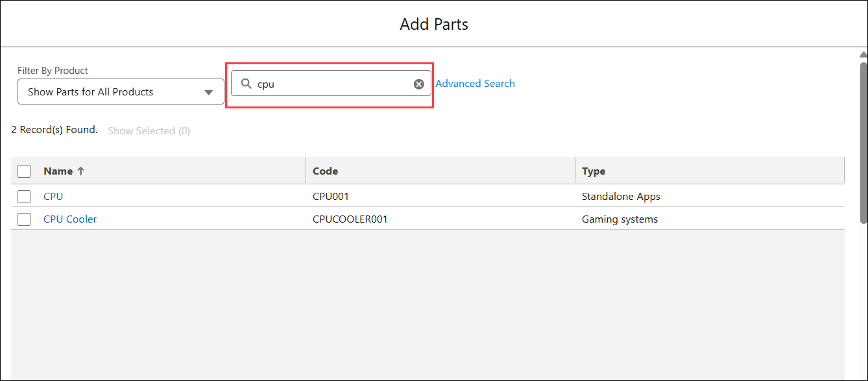Click Show Selected (0)
The height and width of the screenshot is (381, 868).
(x=149, y=131)
